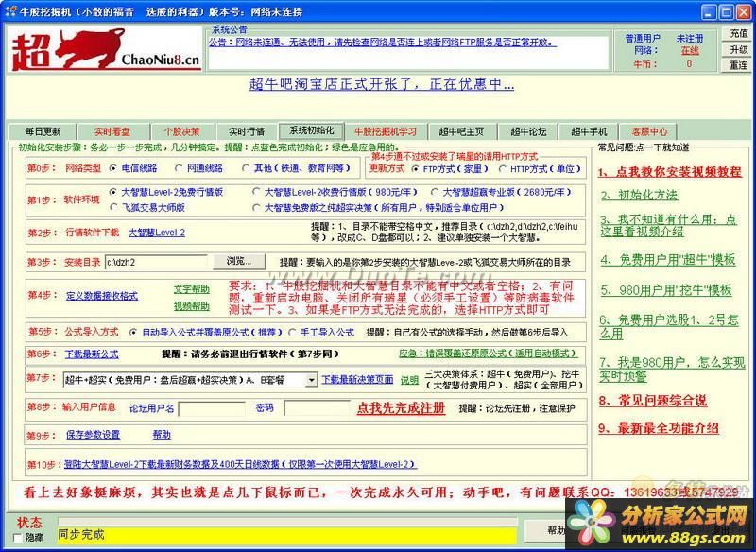Screen dimensions: 756x552
Task: Click 保存参数设置 link
Action: click(93, 435)
